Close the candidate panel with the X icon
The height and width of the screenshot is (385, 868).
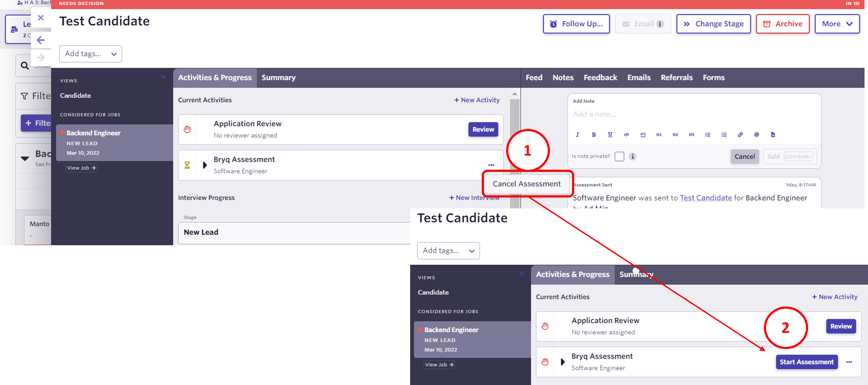[41, 18]
